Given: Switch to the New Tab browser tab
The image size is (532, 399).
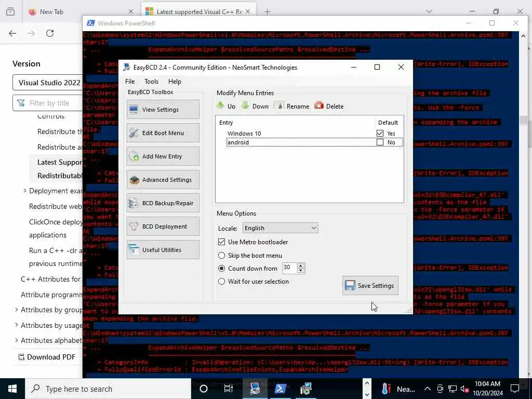Looking at the screenshot, I should pos(82,12).
